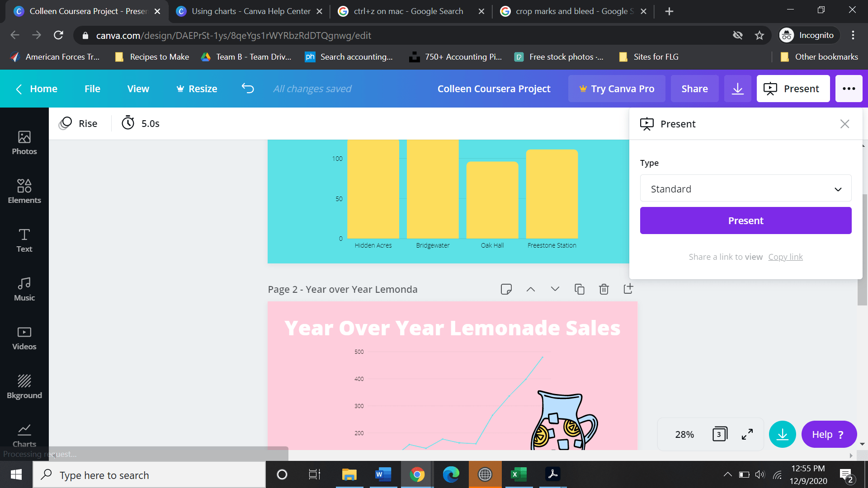This screenshot has height=488, width=868.
Task: Open the Music panel
Action: click(x=24, y=289)
